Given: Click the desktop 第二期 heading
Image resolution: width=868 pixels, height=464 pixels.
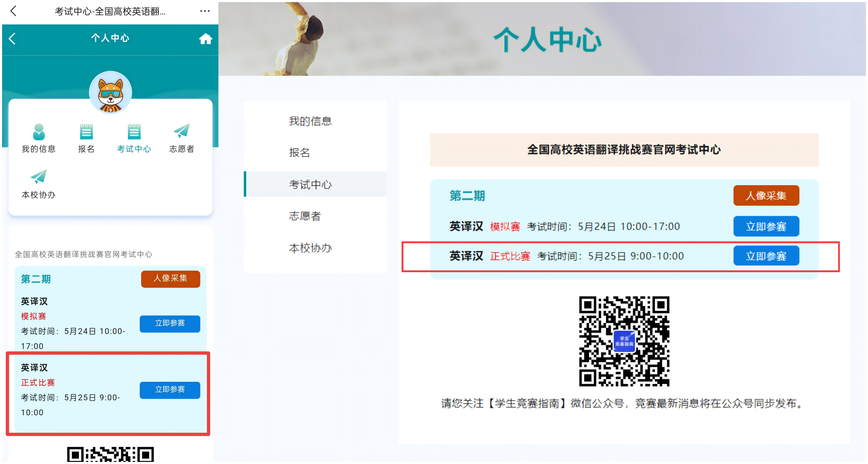Looking at the screenshot, I should coord(467,195).
